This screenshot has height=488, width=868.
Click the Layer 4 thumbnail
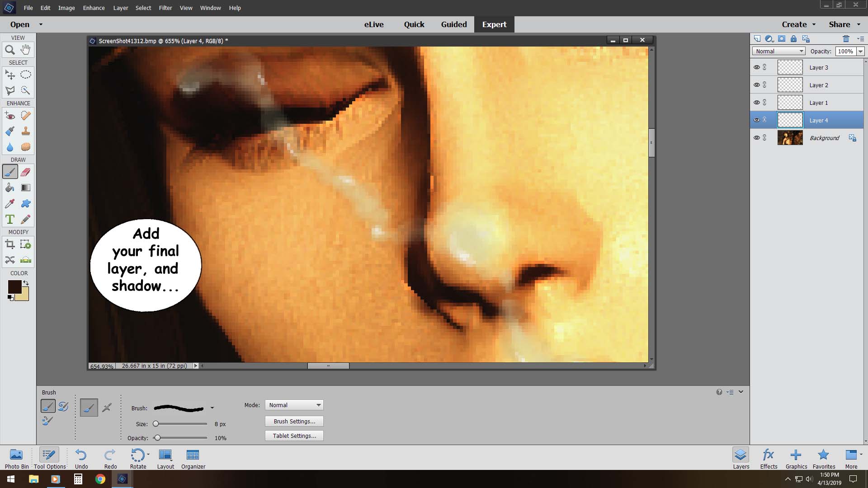coord(790,120)
